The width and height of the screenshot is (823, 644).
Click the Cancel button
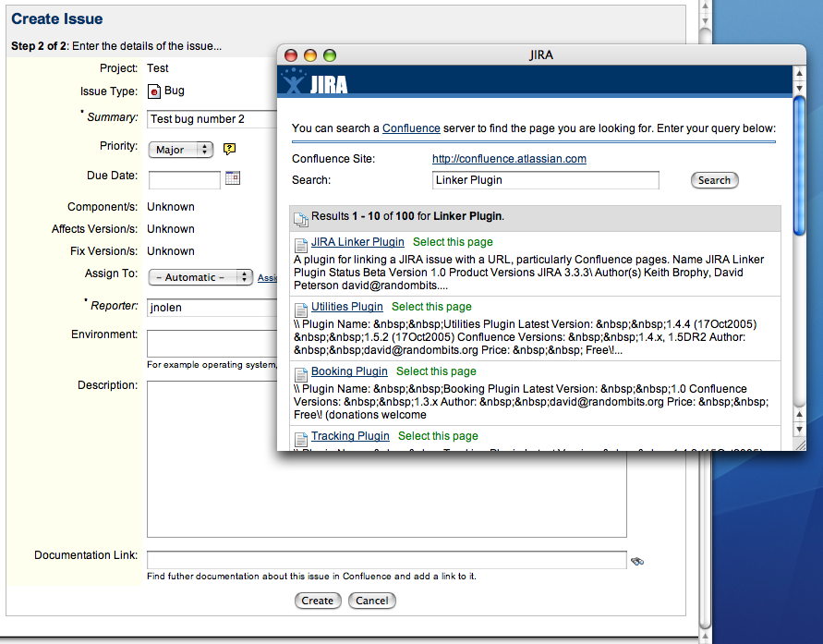372,601
